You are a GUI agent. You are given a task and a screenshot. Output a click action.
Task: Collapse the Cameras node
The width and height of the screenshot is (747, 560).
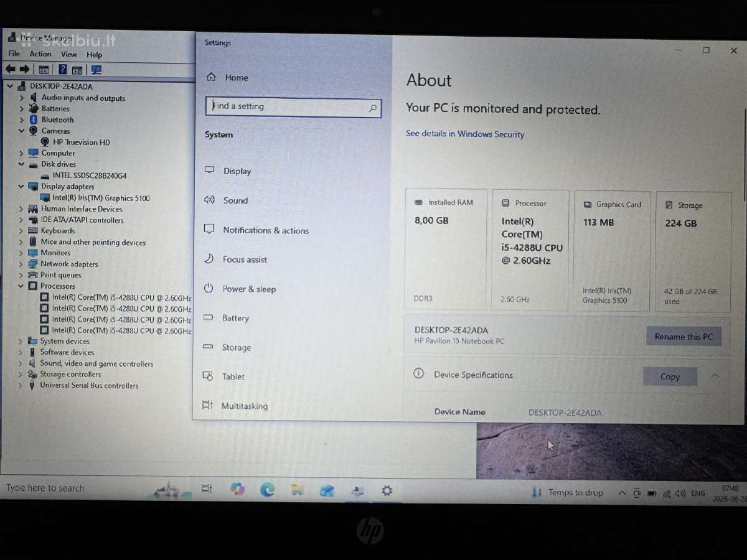coord(21,131)
